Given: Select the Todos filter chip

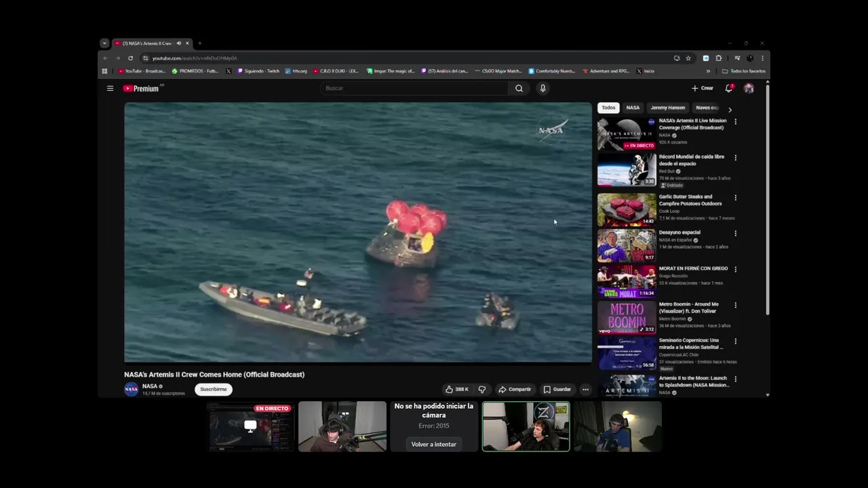Looking at the screenshot, I should point(609,108).
